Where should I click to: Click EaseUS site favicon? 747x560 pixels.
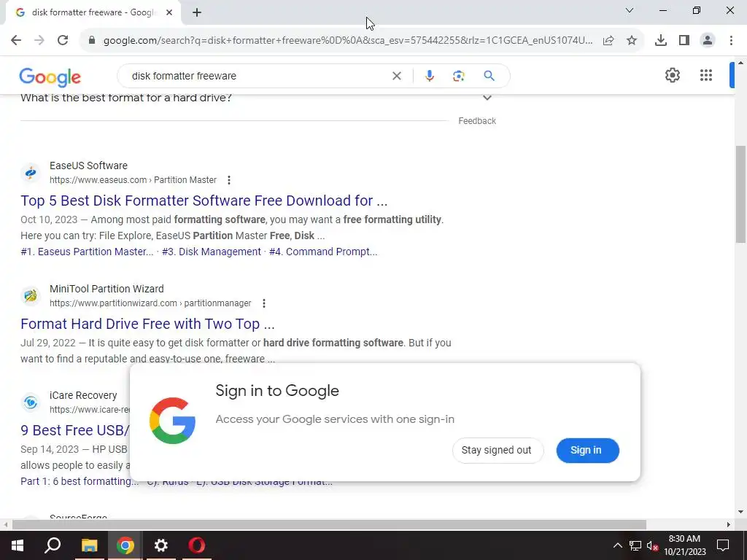(x=31, y=172)
